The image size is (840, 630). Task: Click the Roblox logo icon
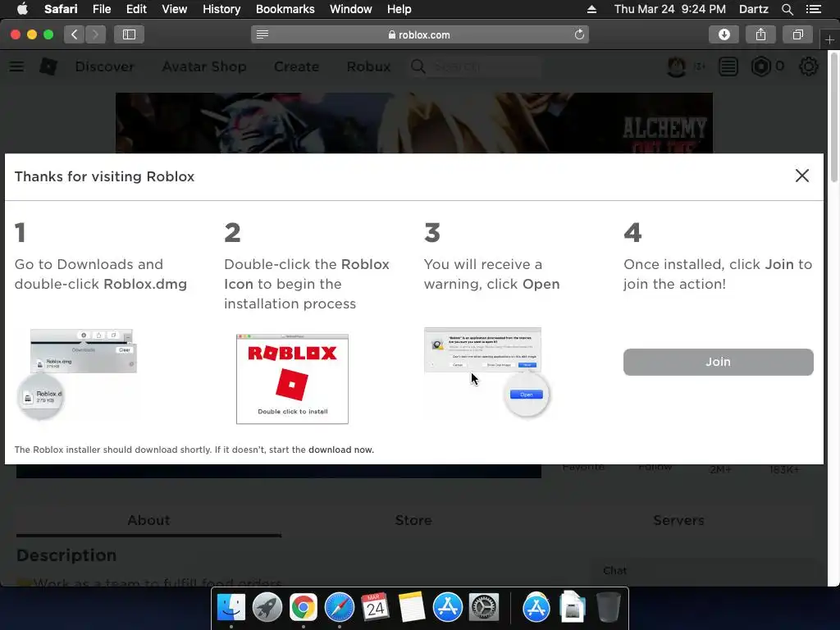[48, 66]
